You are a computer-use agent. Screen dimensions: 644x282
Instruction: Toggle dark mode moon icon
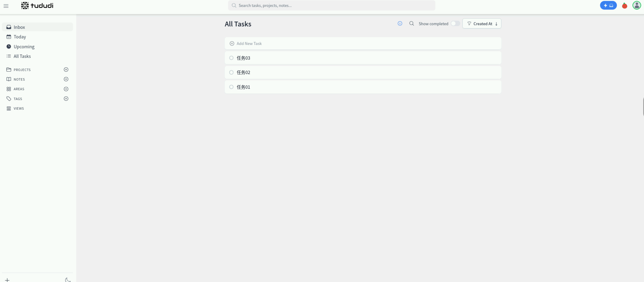tap(68, 280)
